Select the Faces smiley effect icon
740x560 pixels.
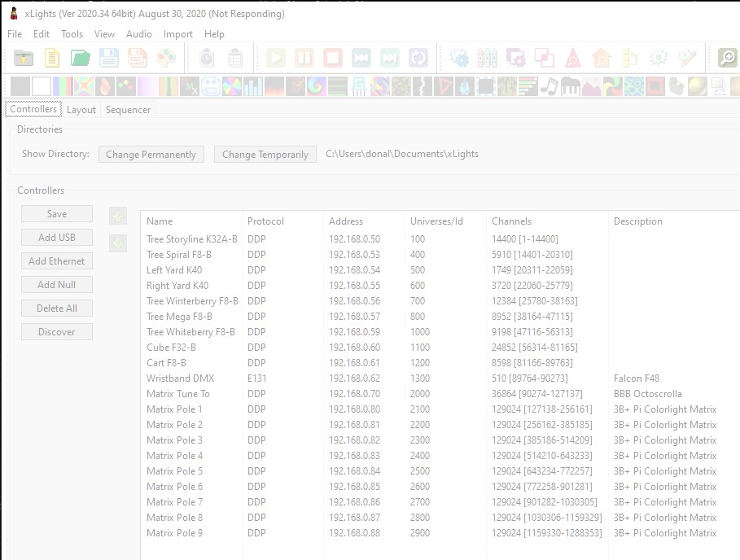click(x=211, y=86)
